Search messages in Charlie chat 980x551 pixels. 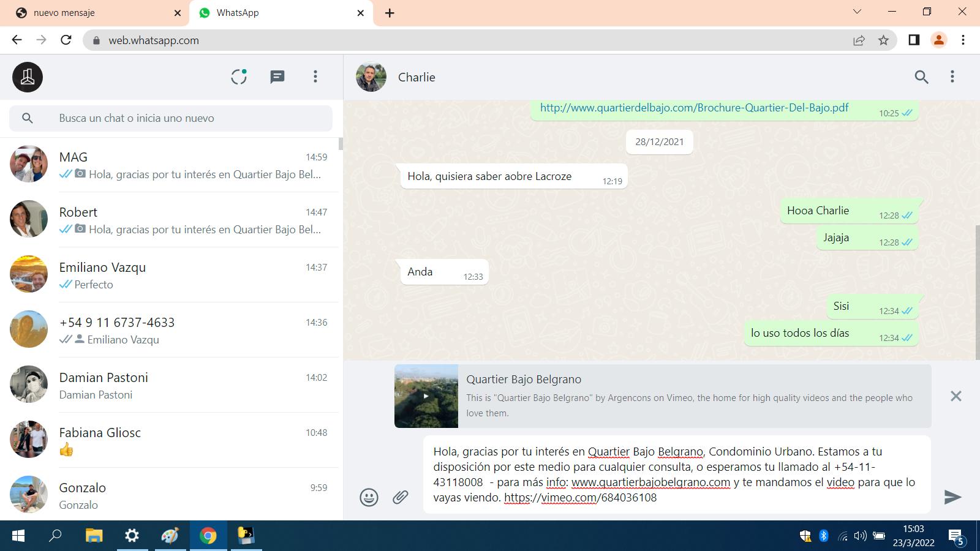tap(921, 77)
